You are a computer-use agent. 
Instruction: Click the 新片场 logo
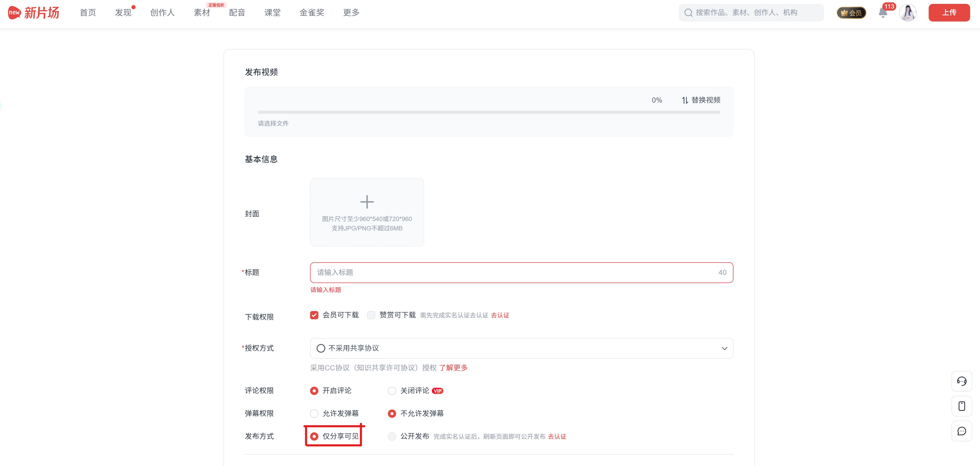[33, 12]
